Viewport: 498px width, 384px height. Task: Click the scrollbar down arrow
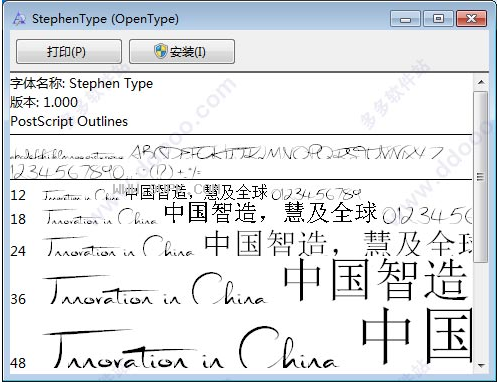click(481, 366)
